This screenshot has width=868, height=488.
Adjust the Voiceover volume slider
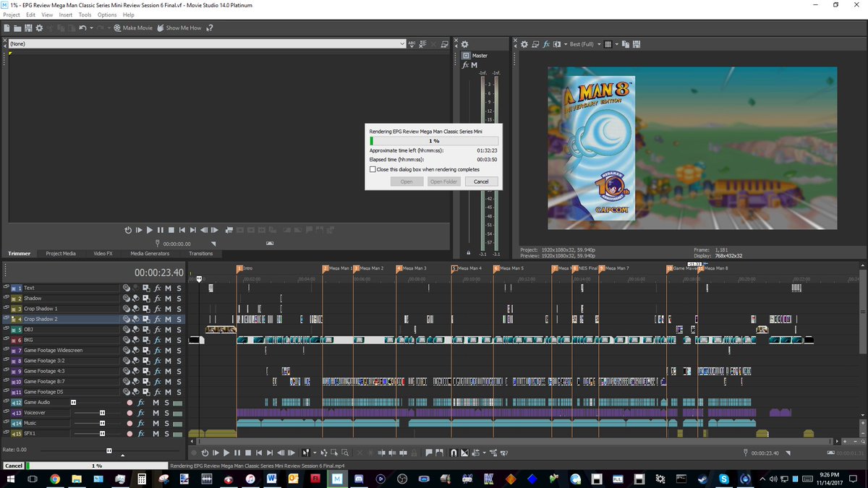[102, 413]
